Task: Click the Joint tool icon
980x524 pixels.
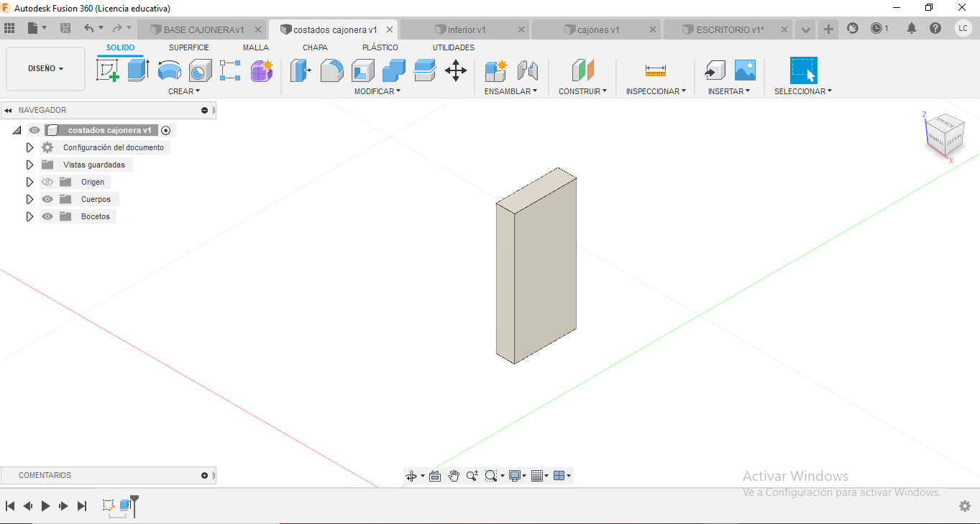Action: point(528,70)
